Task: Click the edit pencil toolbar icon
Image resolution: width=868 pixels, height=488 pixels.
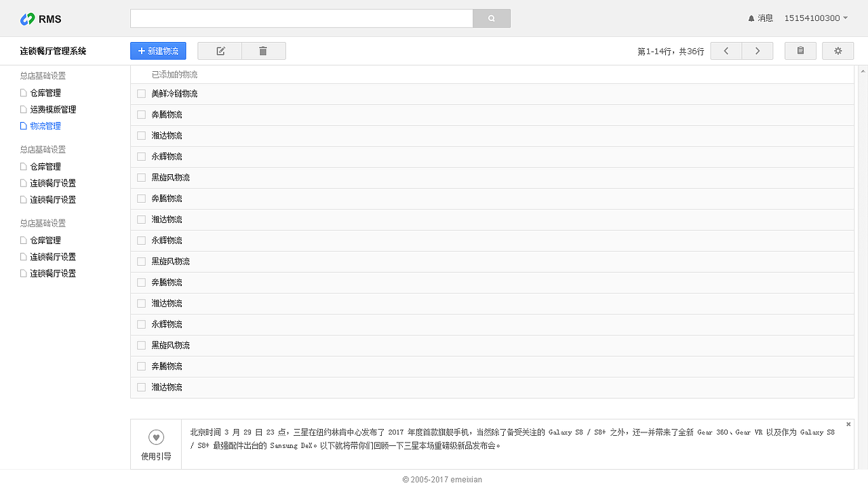Action: 220,51
